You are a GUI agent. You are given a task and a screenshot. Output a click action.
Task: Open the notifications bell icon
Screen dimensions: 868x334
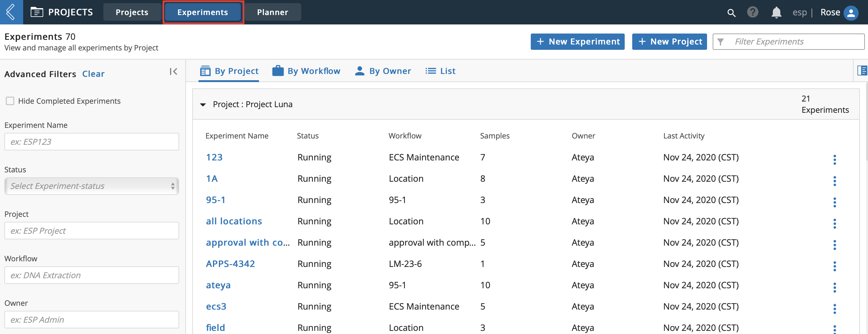pyautogui.click(x=776, y=13)
